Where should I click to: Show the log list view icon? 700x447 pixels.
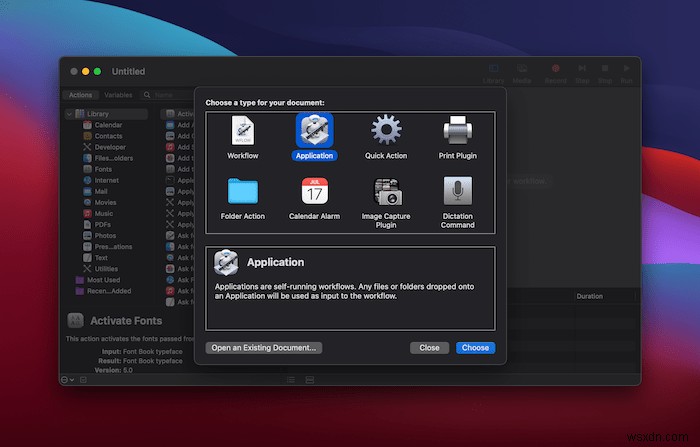coord(291,380)
